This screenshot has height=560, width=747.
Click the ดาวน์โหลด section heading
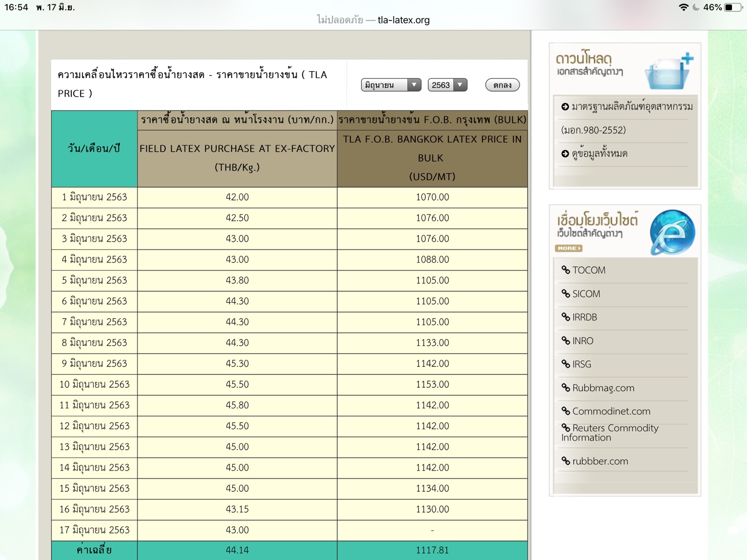[584, 59]
